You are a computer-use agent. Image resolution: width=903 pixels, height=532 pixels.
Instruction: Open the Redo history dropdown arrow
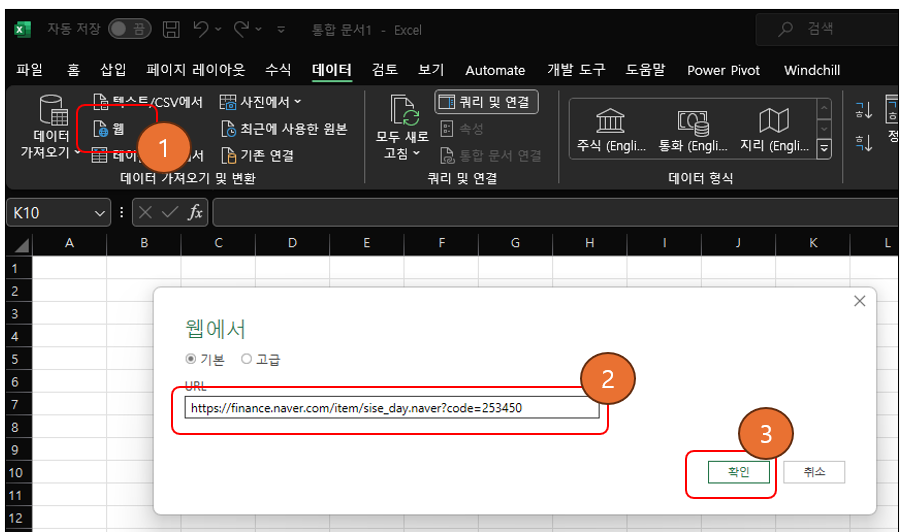pos(259,29)
